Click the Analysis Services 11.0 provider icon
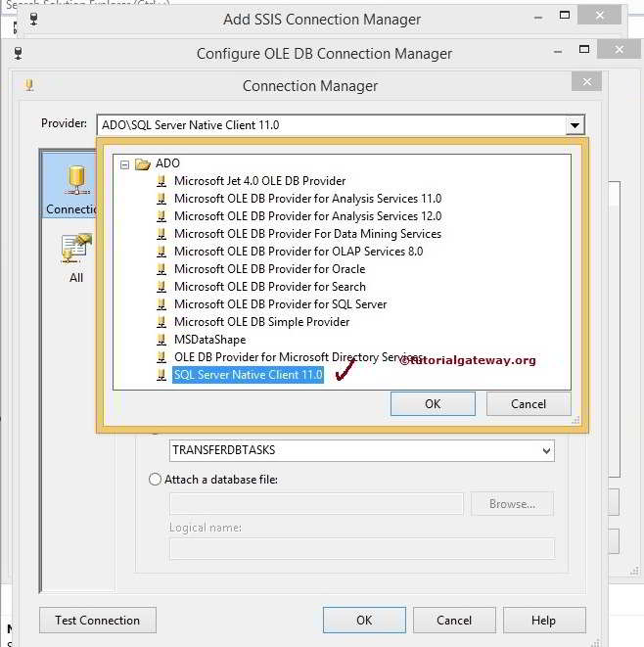 pos(161,199)
